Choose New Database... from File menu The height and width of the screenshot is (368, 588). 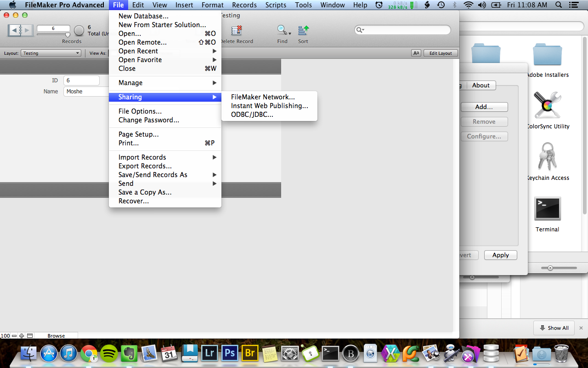(165, 16)
